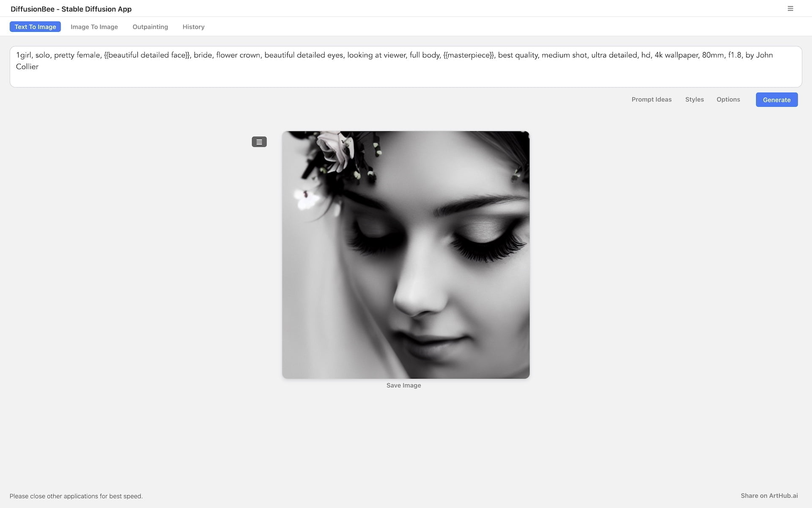Viewport: 812px width, 508px height.
Task: Go to the History tab
Action: pos(193,27)
